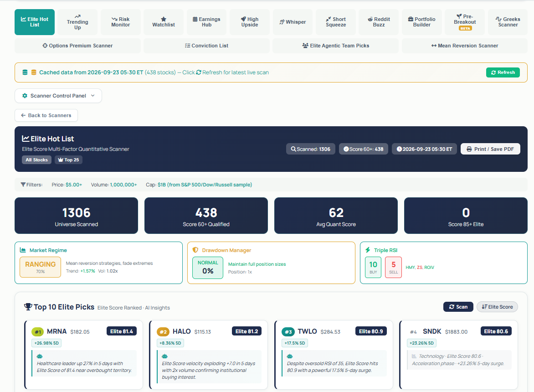Click the Triple RSI lightning bolt icon
534x392 pixels.
click(x=368, y=250)
